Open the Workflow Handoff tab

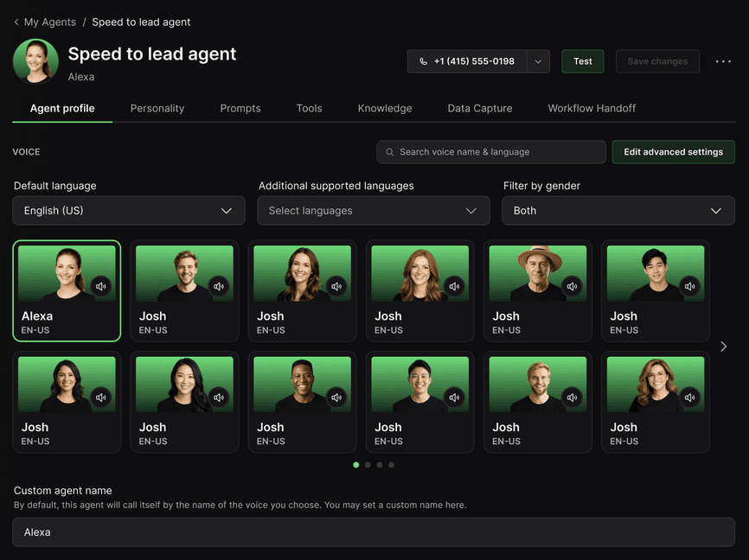592,108
